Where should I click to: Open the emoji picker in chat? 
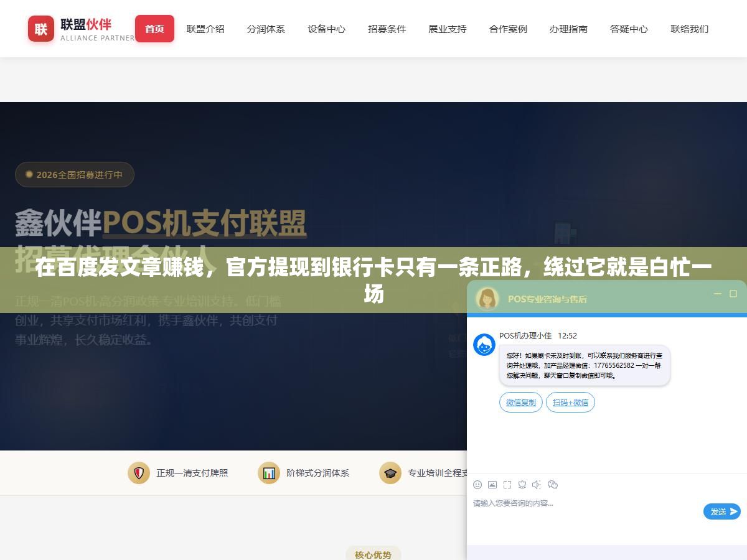pyautogui.click(x=477, y=484)
